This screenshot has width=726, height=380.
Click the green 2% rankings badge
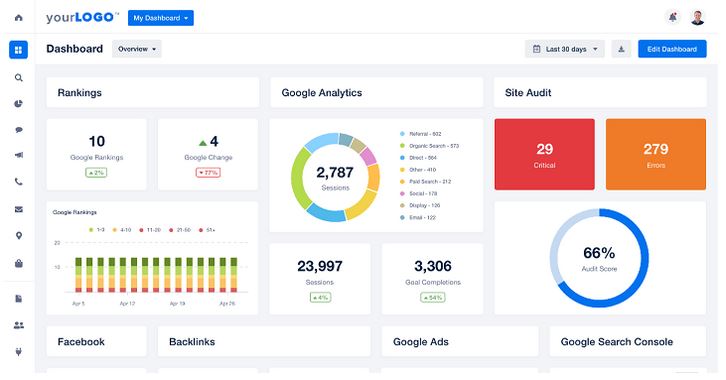96,173
